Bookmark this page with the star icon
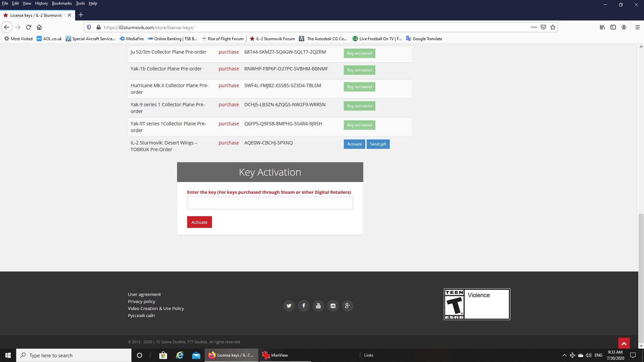The width and height of the screenshot is (644, 362). coord(553,27)
